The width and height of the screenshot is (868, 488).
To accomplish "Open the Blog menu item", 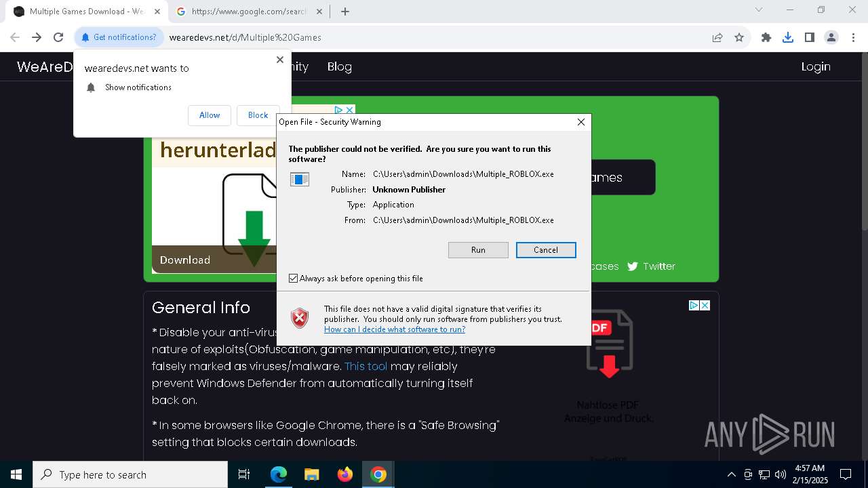I will click(339, 66).
